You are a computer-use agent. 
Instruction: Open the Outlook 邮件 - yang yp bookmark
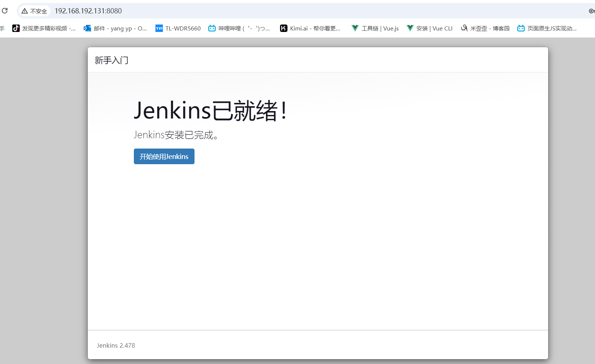[115, 28]
